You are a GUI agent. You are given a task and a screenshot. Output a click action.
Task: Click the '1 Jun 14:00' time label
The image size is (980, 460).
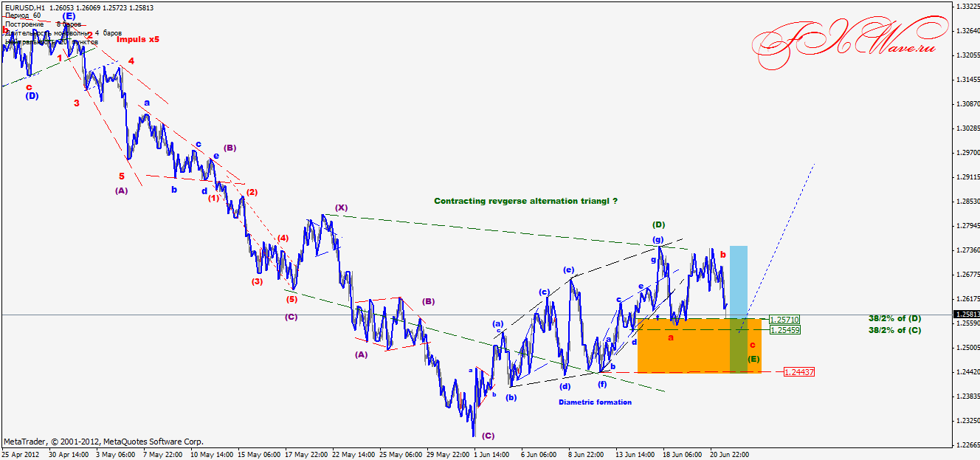(491, 455)
